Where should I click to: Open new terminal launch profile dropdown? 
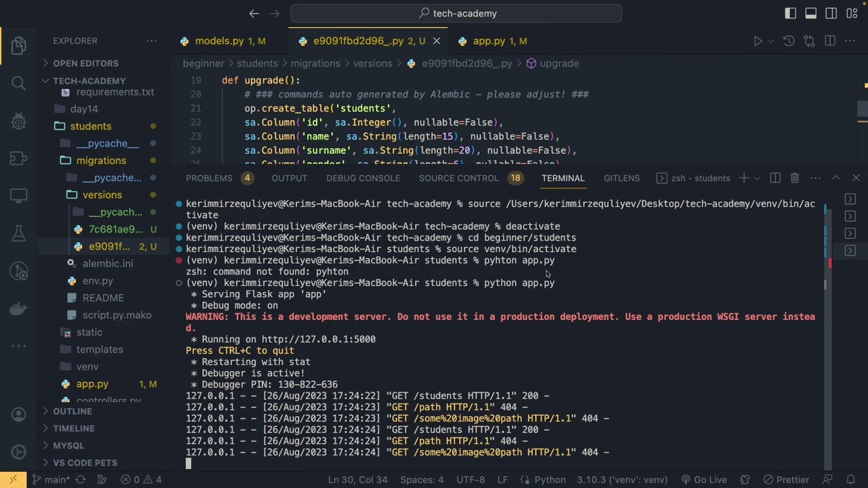757,178
